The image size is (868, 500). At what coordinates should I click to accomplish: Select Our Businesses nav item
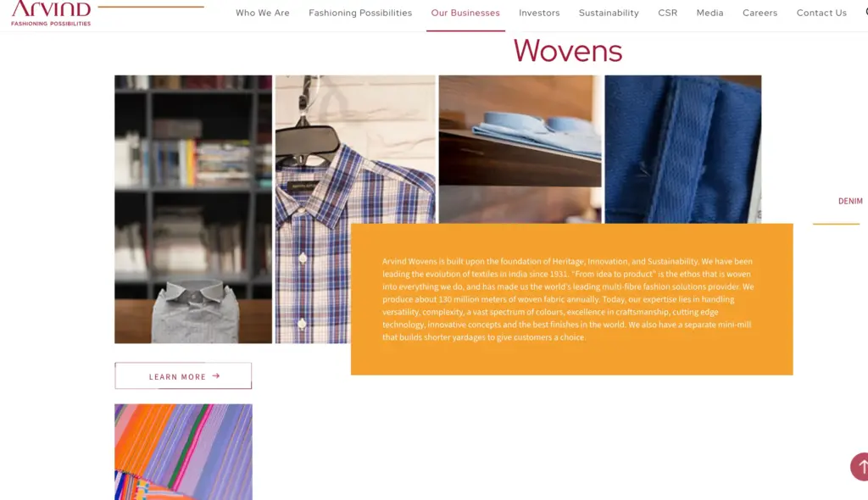coord(465,13)
